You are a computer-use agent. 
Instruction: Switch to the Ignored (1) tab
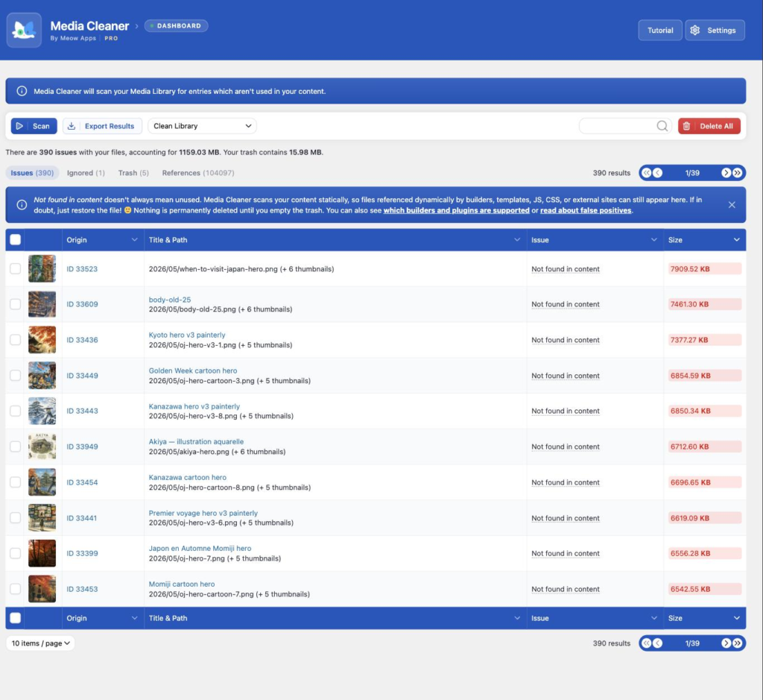point(86,173)
